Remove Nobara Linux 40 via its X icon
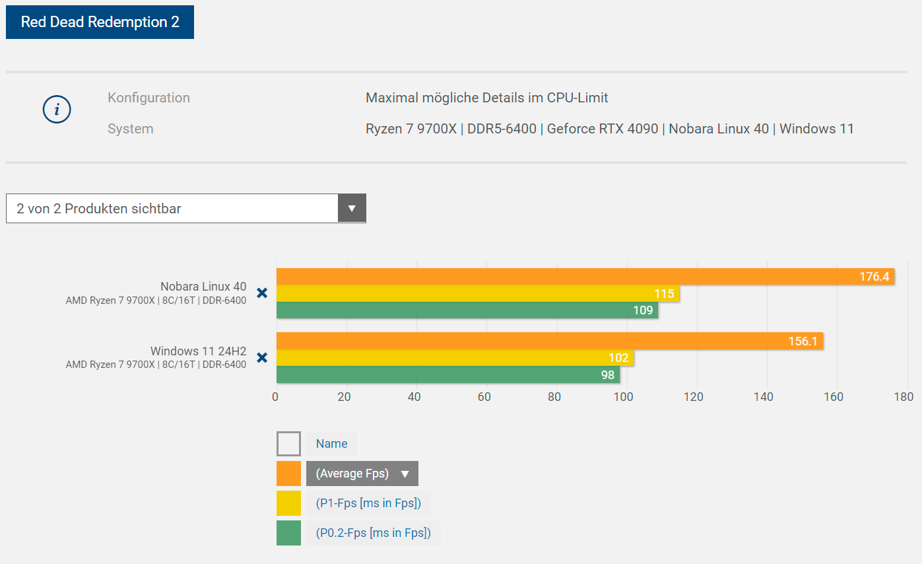The width and height of the screenshot is (924, 564). (x=262, y=293)
